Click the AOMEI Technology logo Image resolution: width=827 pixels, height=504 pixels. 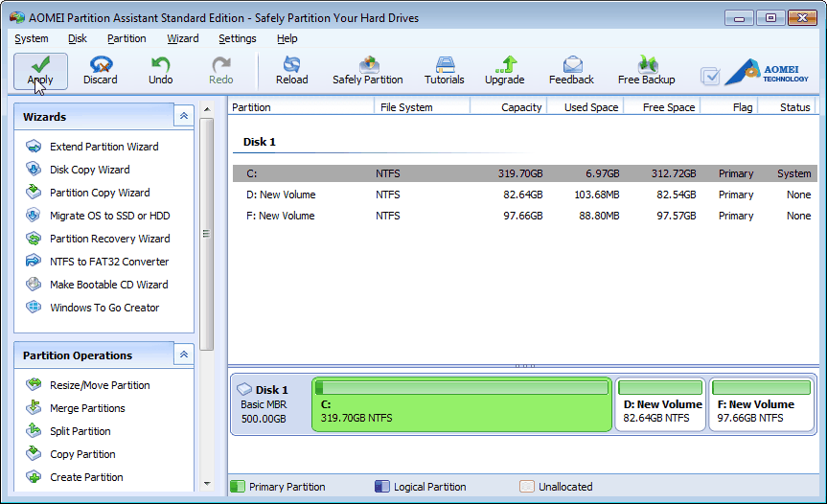(767, 73)
